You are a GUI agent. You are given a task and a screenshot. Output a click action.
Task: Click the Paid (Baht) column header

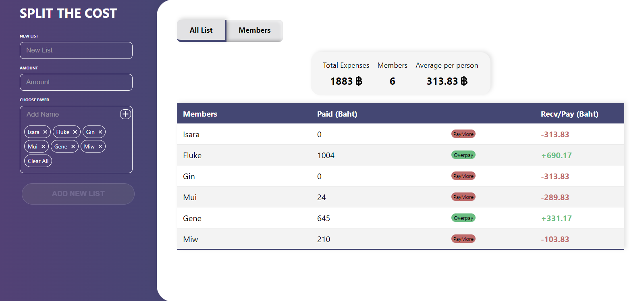(x=337, y=114)
